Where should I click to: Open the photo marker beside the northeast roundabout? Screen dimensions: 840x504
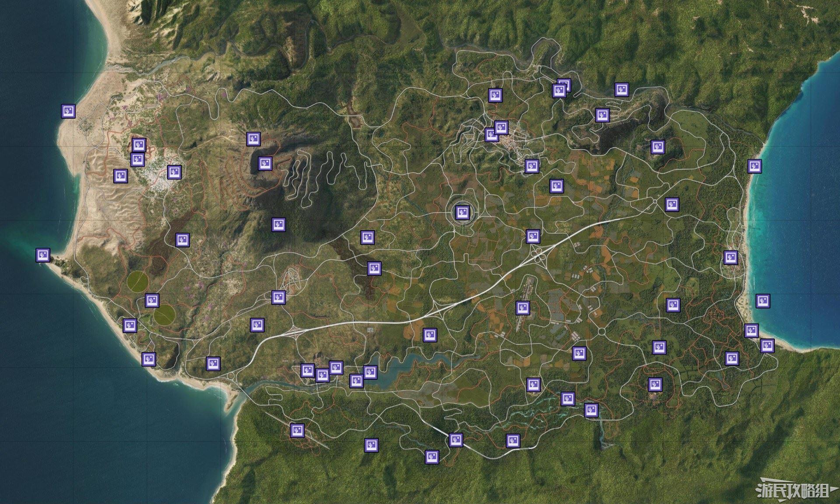672,204
